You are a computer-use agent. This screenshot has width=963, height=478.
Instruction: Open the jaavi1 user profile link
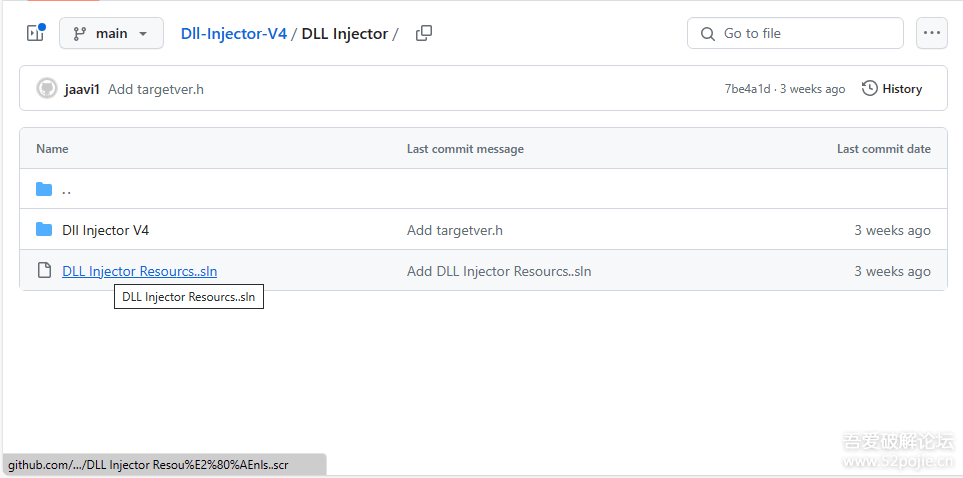point(82,89)
